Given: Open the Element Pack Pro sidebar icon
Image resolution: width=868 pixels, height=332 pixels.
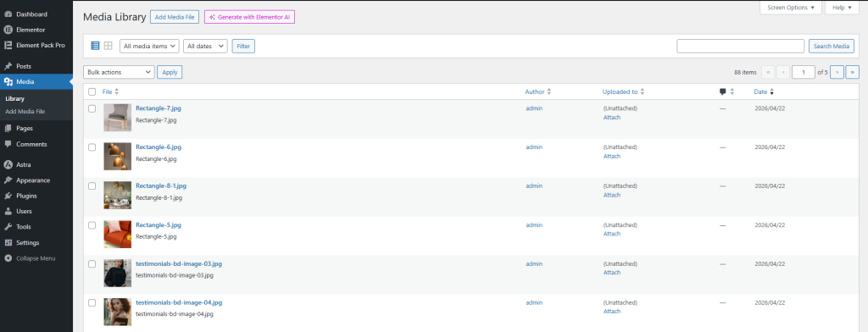Looking at the screenshot, I should point(8,46).
